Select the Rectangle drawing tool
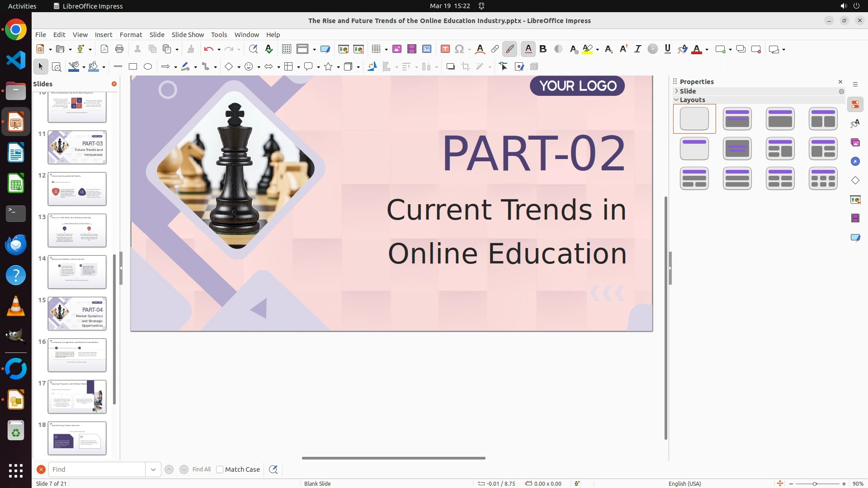The height and width of the screenshot is (488, 868). click(133, 67)
